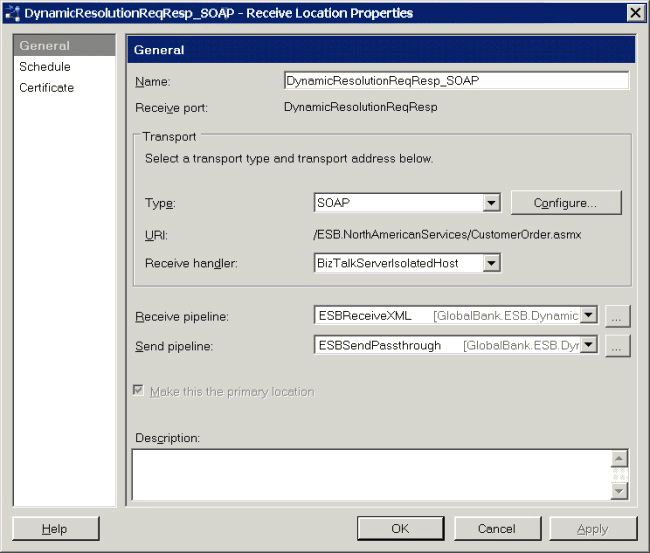Viewport: 650px width, 553px height.
Task: Open the transport Type dropdown arrow
Action: point(492,203)
